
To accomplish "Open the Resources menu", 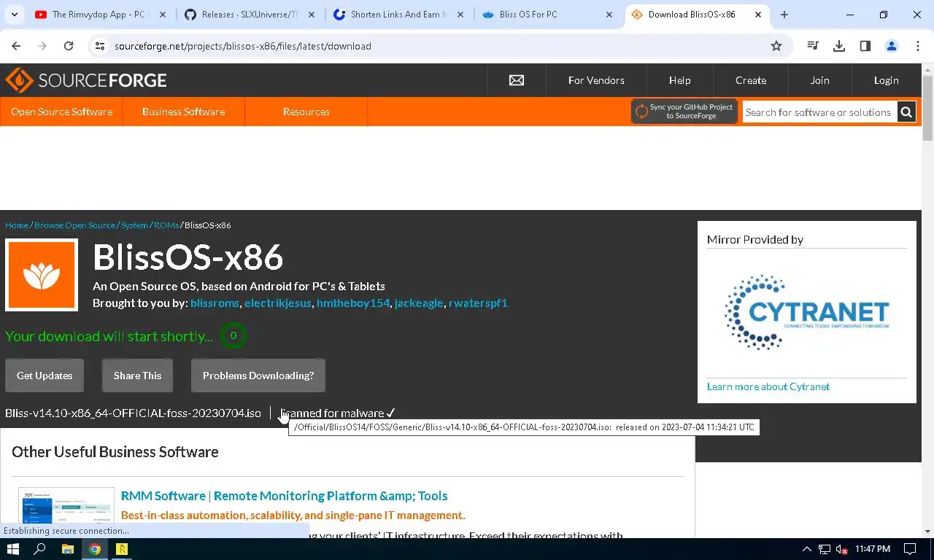I will click(306, 112).
